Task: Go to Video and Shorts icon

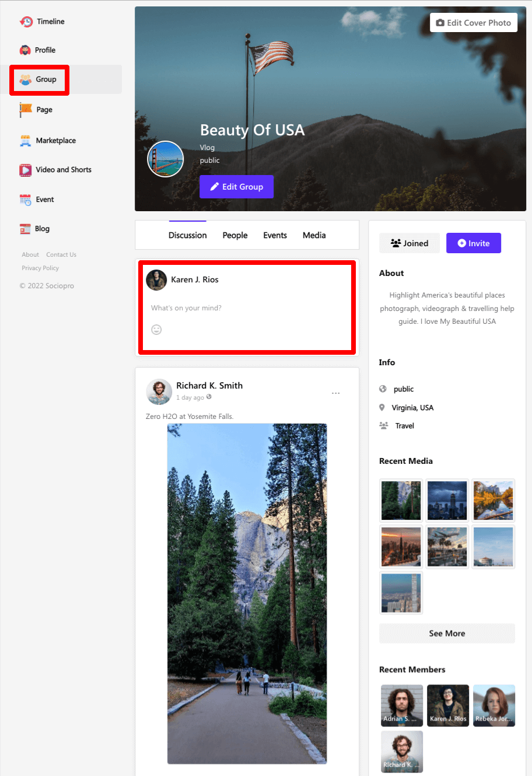Action: [26, 170]
